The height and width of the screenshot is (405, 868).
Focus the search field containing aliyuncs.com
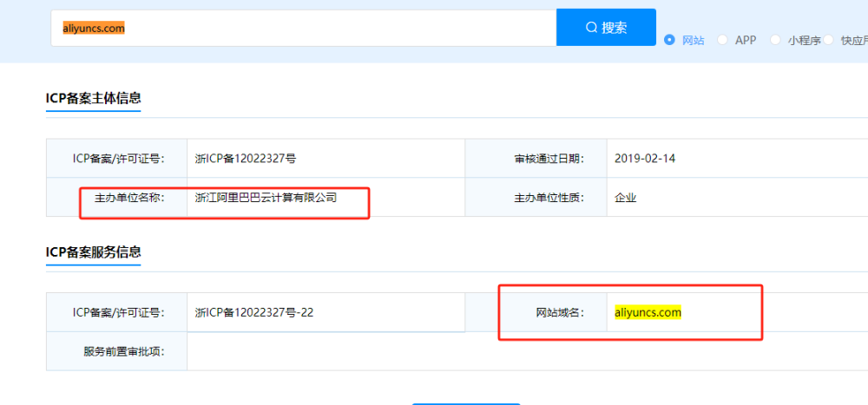click(303, 27)
